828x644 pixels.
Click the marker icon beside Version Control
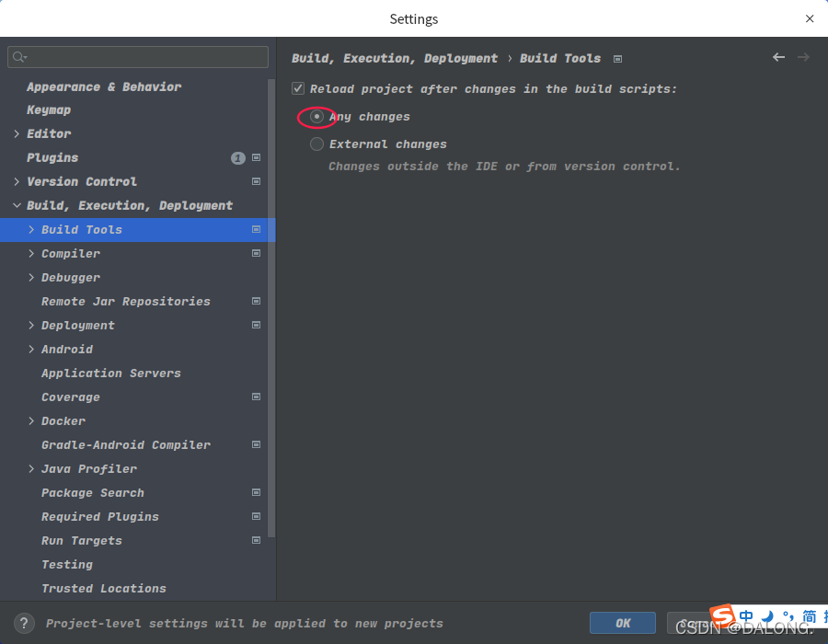(256, 181)
